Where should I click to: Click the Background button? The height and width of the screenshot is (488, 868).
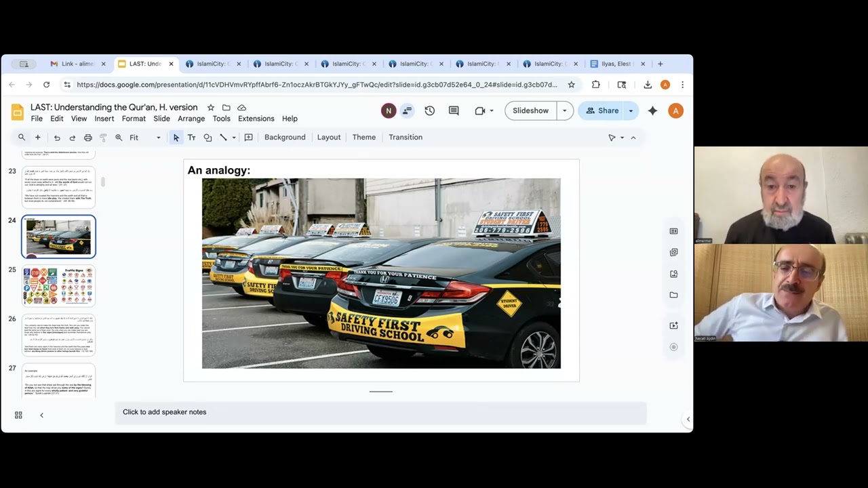(285, 138)
